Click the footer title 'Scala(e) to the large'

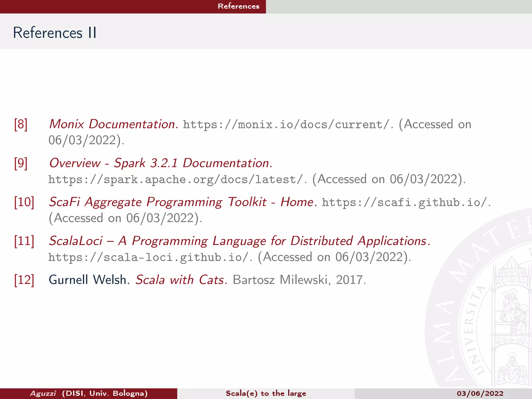[266, 394]
